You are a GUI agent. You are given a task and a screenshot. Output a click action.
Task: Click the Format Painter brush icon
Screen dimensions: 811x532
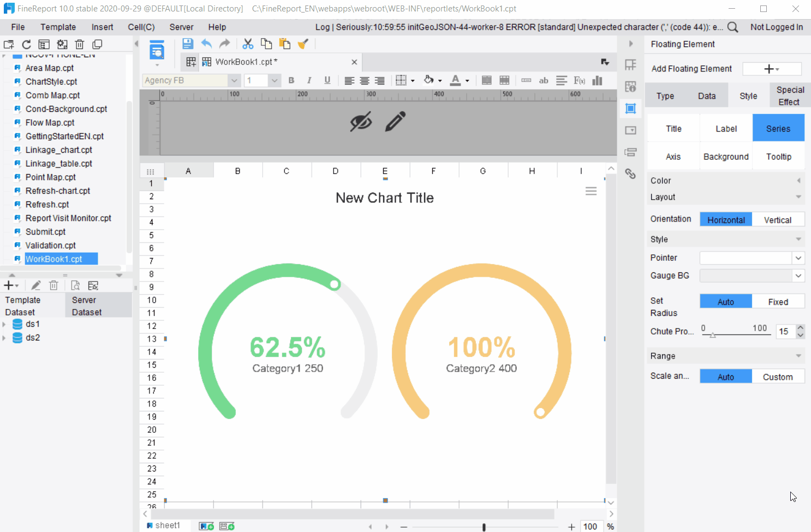tap(304, 44)
